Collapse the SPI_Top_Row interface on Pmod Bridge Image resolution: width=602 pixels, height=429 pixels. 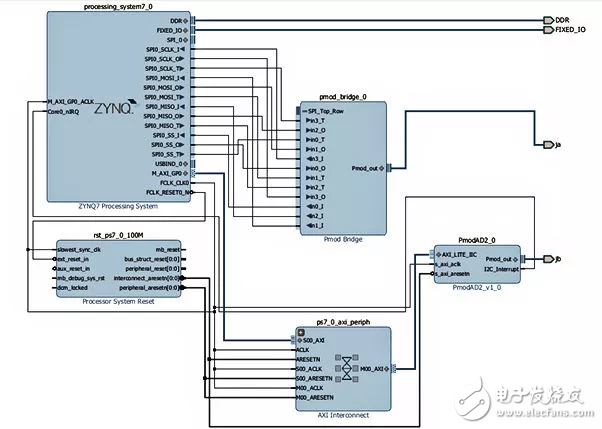tap(303, 110)
